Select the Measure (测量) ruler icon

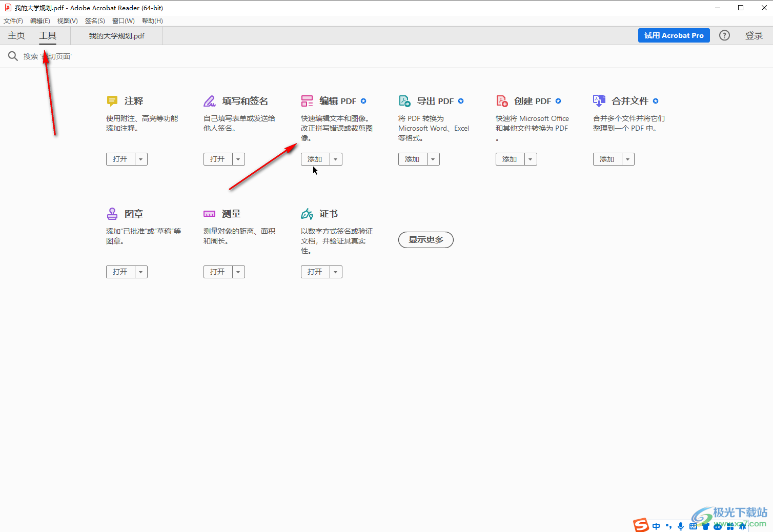(x=209, y=214)
